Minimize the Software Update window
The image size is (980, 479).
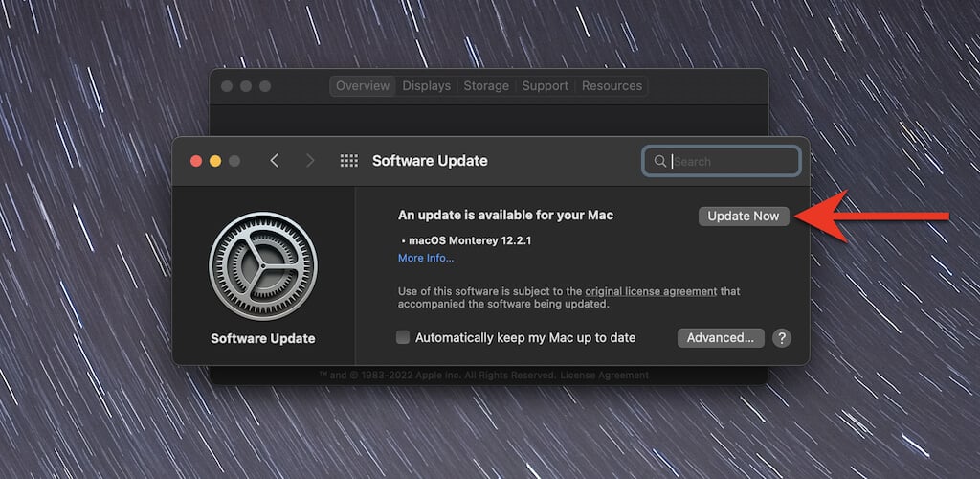coord(215,161)
